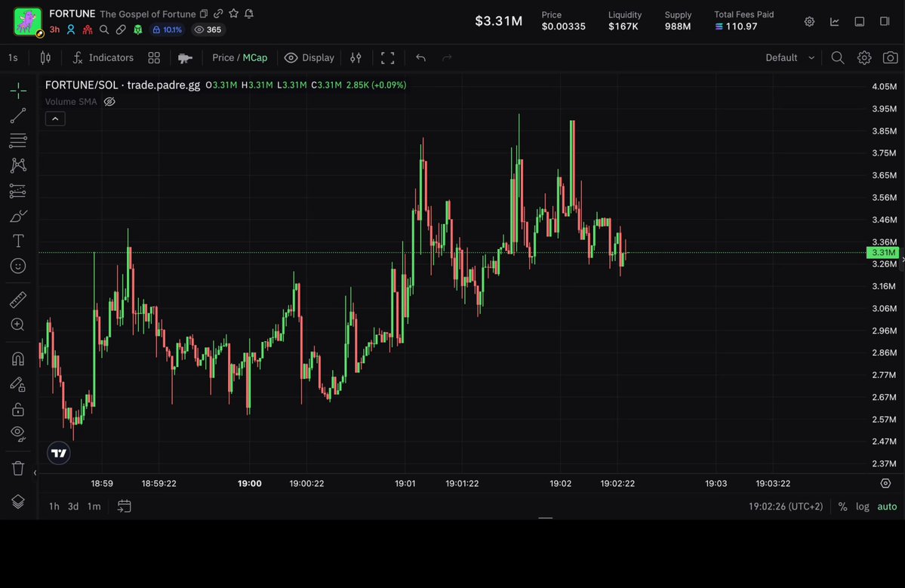Open the 1s time interval dropdown
Screen dimensions: 905x588
pos(14,57)
